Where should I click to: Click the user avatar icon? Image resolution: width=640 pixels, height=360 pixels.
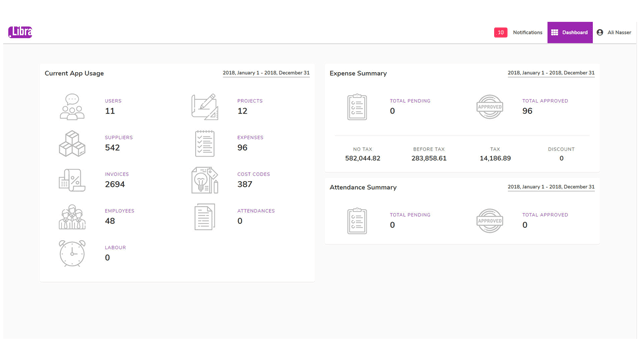tap(600, 32)
